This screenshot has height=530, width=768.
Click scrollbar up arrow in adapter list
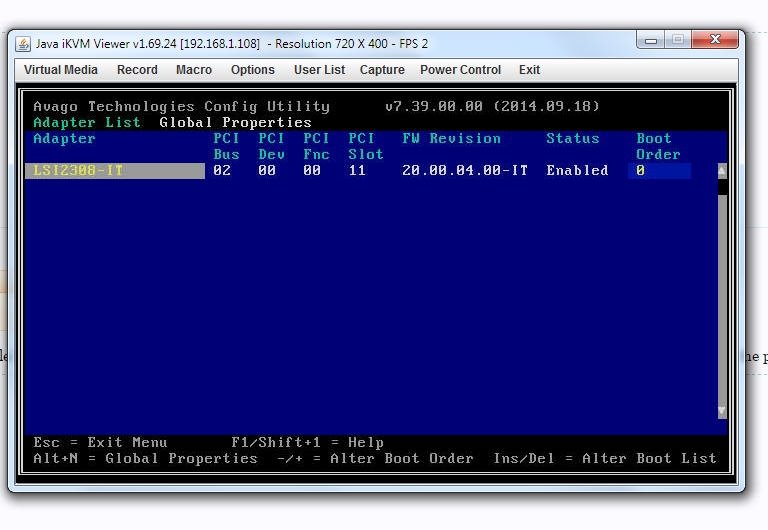coord(722,171)
